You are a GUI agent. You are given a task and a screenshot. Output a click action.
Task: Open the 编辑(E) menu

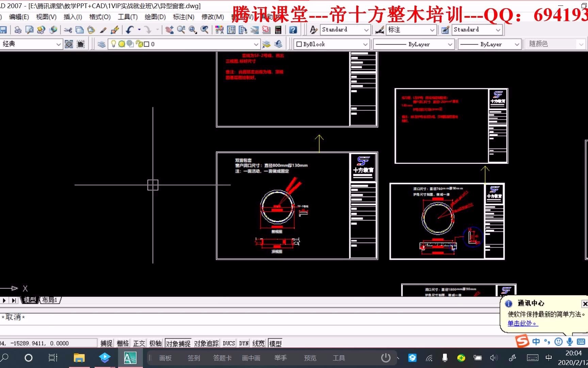(x=19, y=17)
